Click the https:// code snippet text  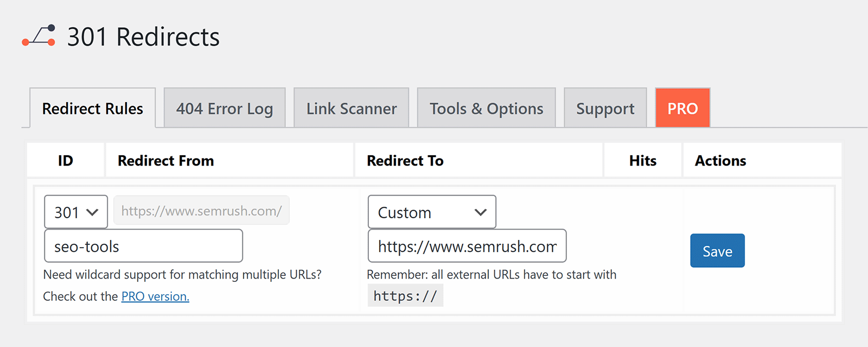(405, 295)
